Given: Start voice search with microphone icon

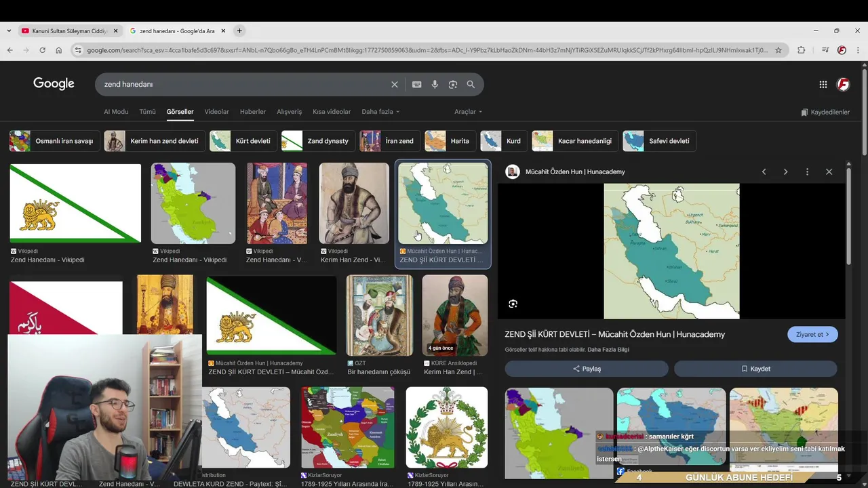Looking at the screenshot, I should [x=435, y=85].
